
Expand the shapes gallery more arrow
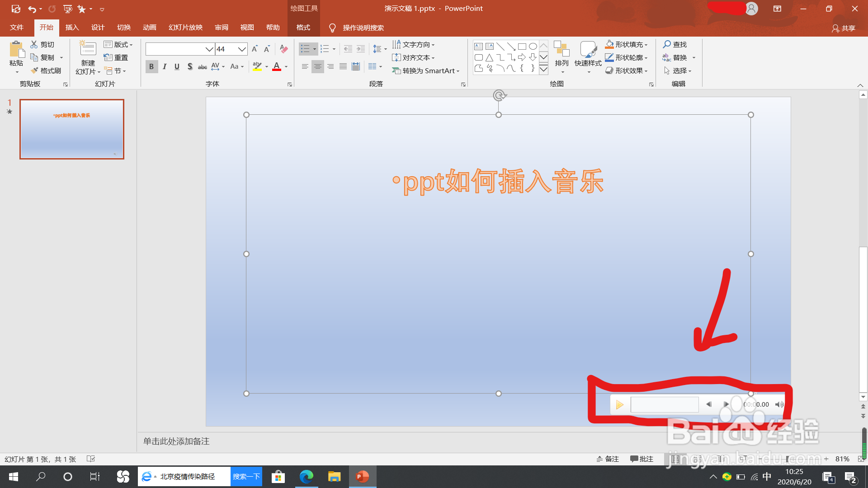coord(543,69)
